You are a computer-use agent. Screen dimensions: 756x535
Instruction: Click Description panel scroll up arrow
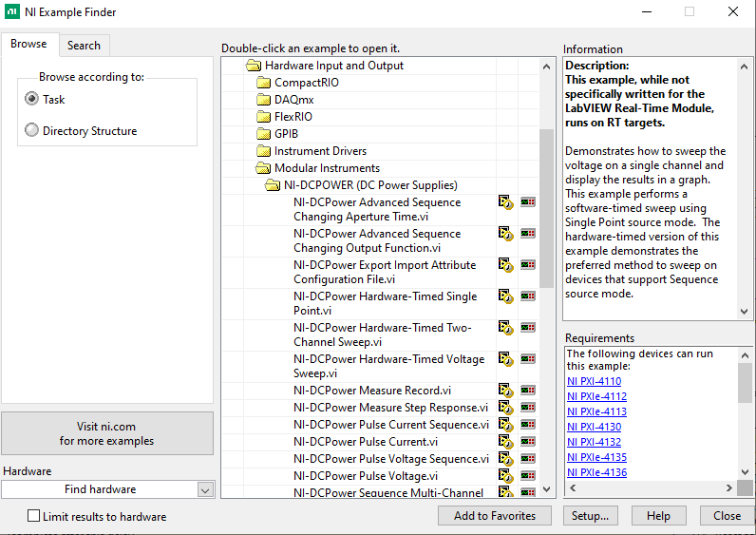(744, 67)
